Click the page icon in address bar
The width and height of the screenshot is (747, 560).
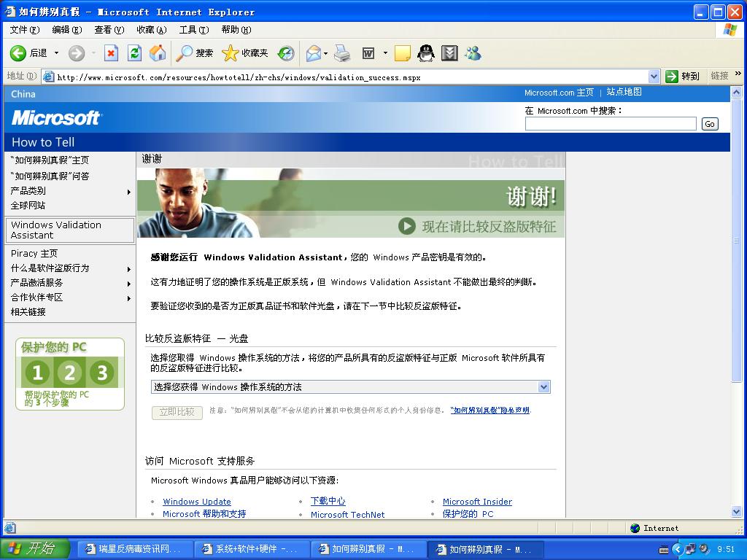49,77
